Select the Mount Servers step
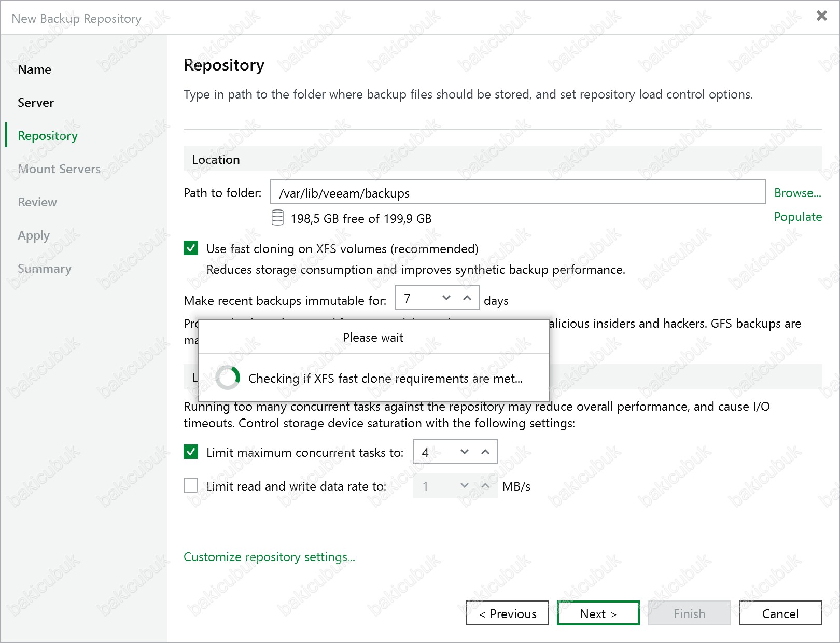Image resolution: width=840 pixels, height=643 pixels. click(59, 169)
